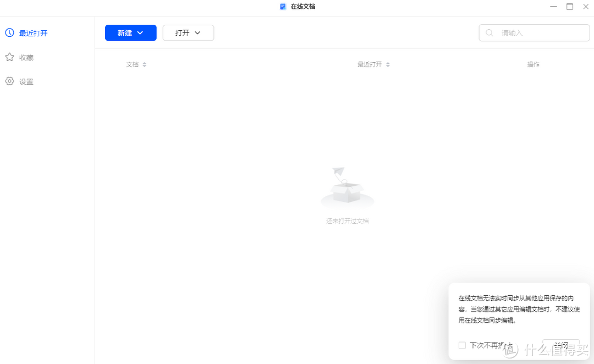Viewport: 594px width, 364px height.
Task: Select 收藏 in the left sidebar
Action: (26, 57)
